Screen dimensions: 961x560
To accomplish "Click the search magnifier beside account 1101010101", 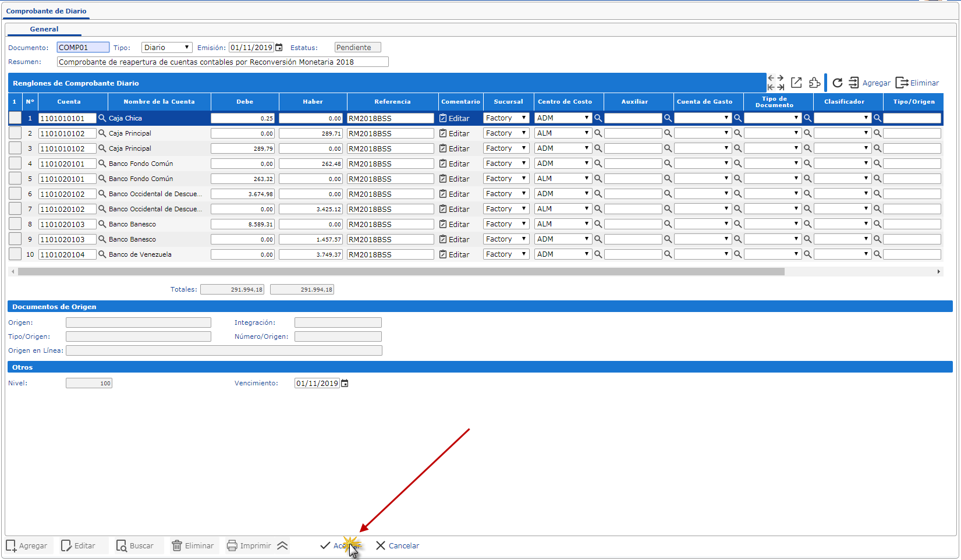I will click(102, 118).
